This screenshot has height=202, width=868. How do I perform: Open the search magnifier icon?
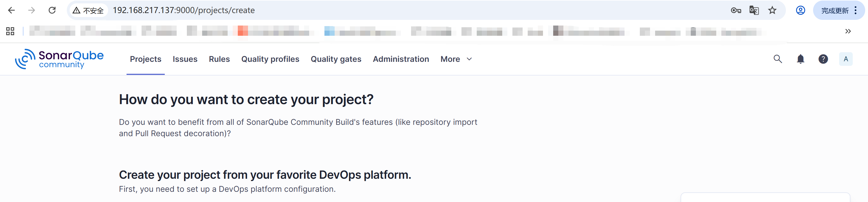click(x=777, y=59)
